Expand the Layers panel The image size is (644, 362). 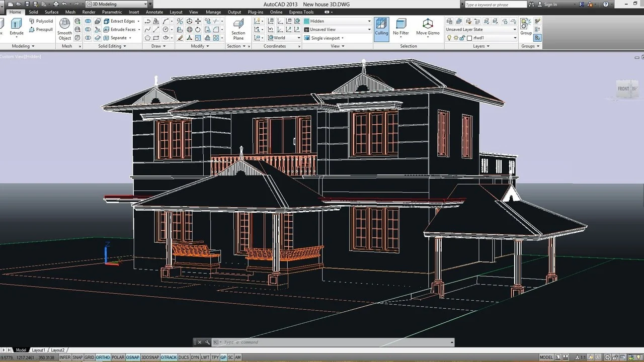pos(481,46)
